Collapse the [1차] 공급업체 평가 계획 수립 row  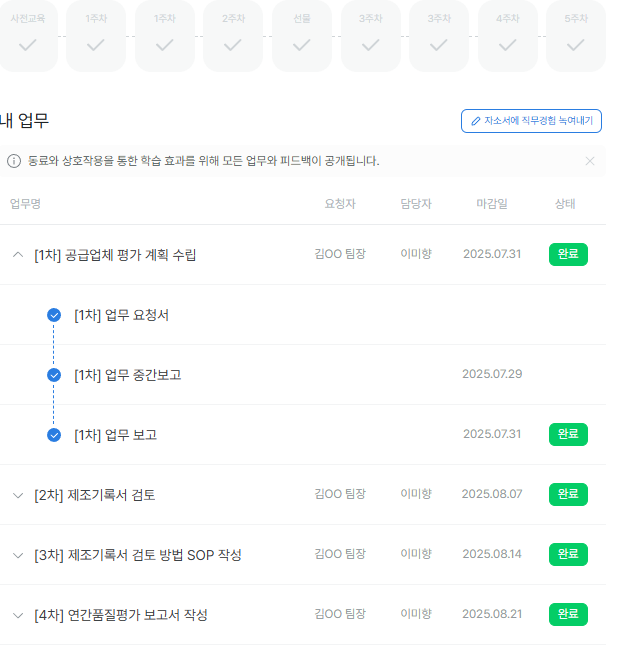click(17, 255)
